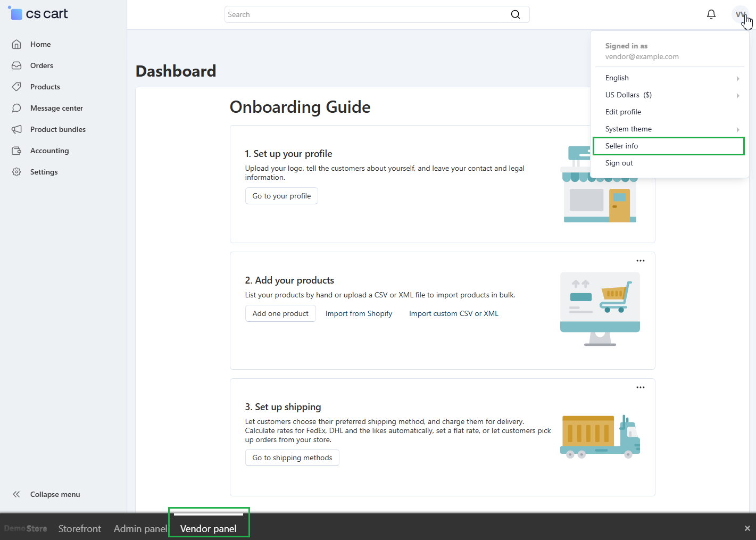The width and height of the screenshot is (756, 540).
Task: Click the Collapse menu label
Action: 55,494
